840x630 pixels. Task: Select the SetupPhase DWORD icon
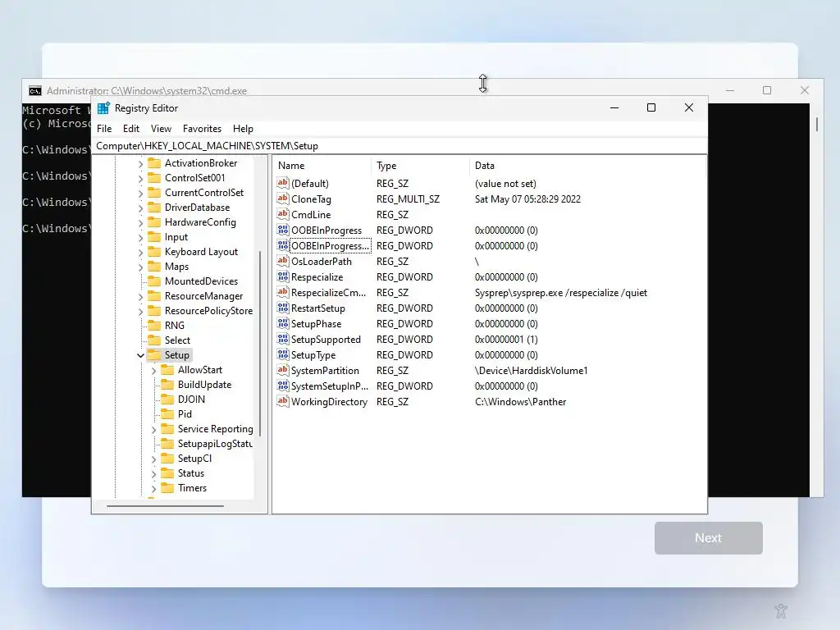click(x=283, y=323)
